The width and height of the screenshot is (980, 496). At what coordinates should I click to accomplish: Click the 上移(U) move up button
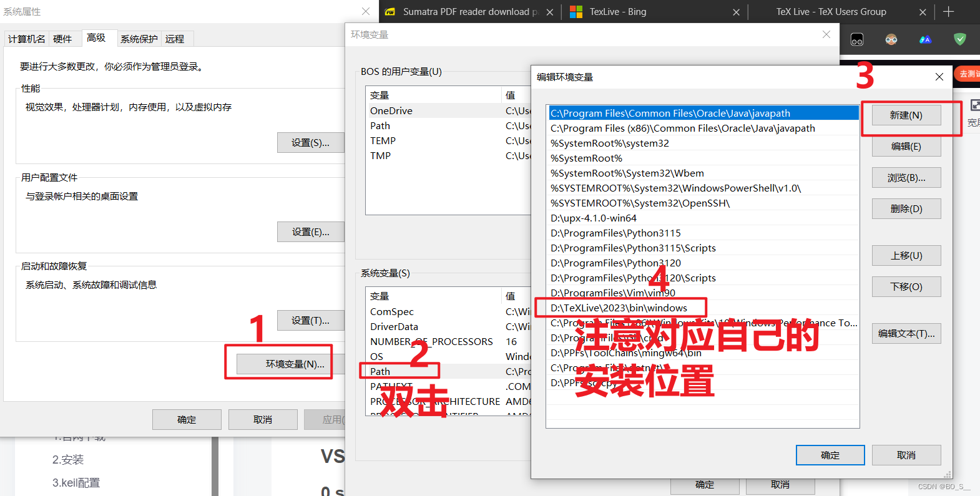pyautogui.click(x=906, y=256)
